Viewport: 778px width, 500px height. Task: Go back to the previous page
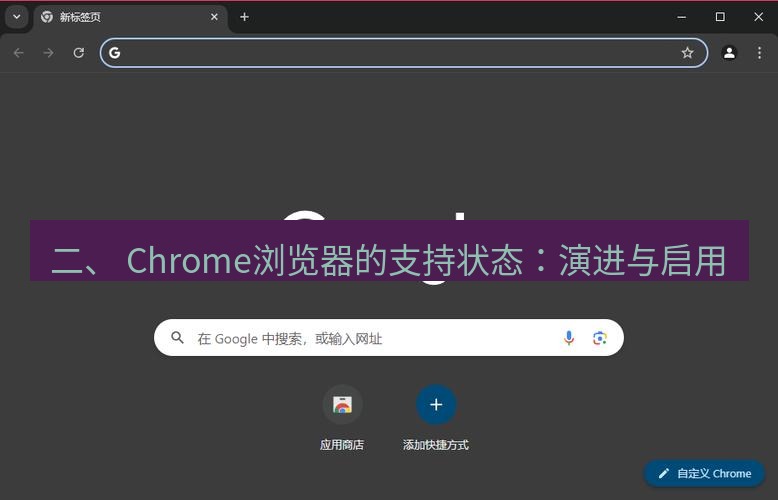pyautogui.click(x=18, y=53)
